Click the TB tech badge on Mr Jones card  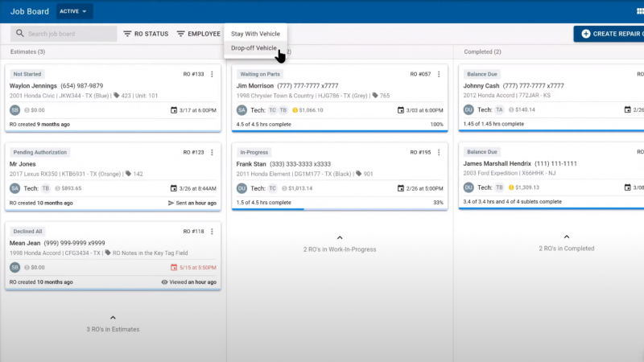45,188
